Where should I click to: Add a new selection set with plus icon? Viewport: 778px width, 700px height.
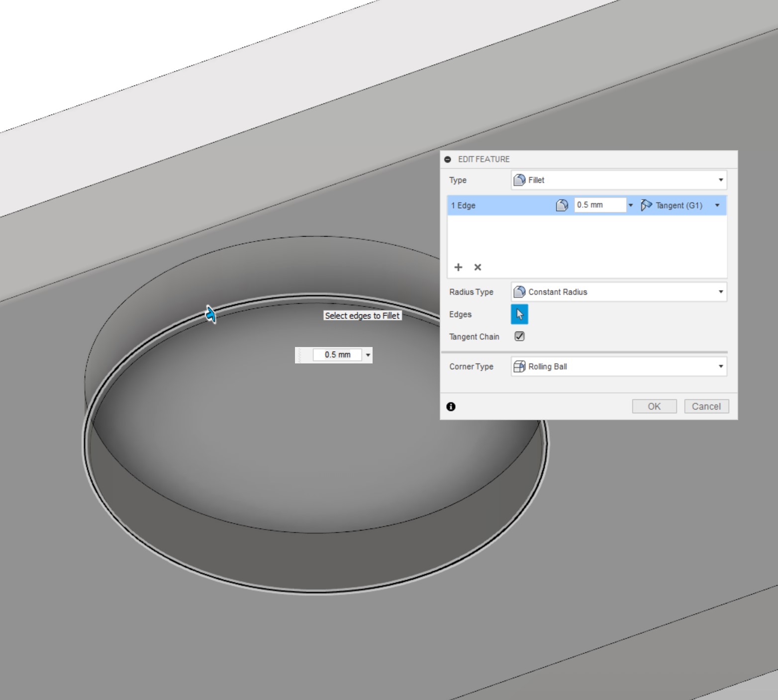click(458, 267)
